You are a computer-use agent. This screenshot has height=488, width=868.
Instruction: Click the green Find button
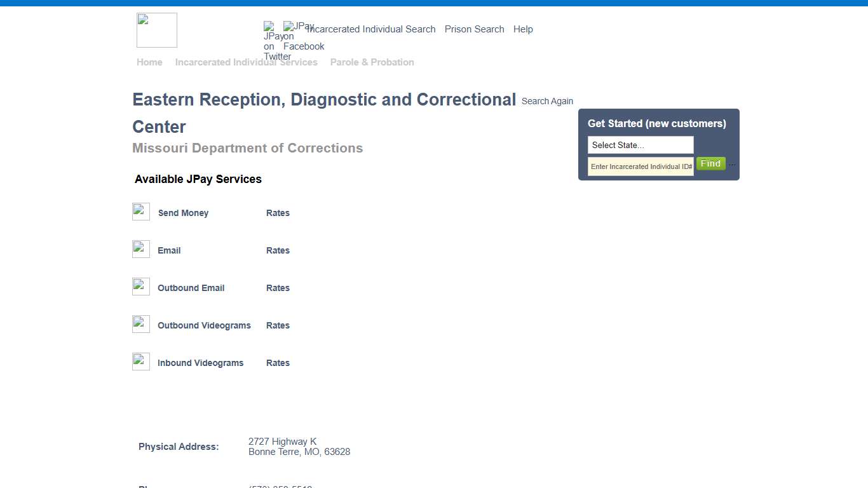(710, 163)
